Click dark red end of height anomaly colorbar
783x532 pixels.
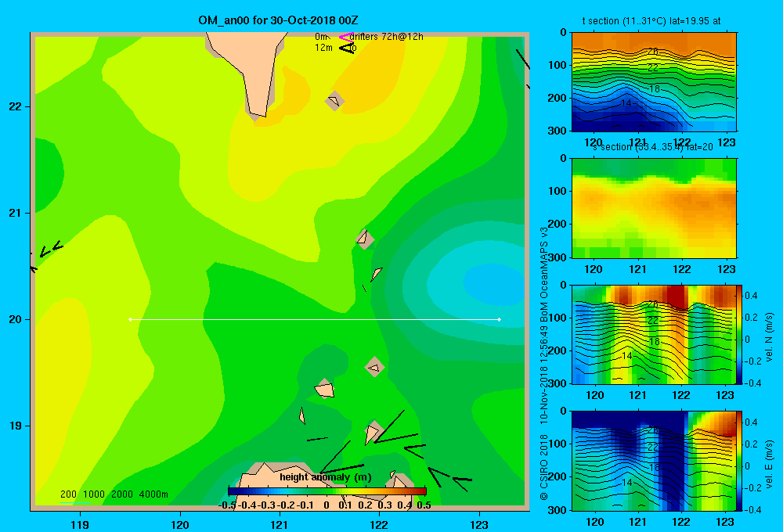point(422,491)
